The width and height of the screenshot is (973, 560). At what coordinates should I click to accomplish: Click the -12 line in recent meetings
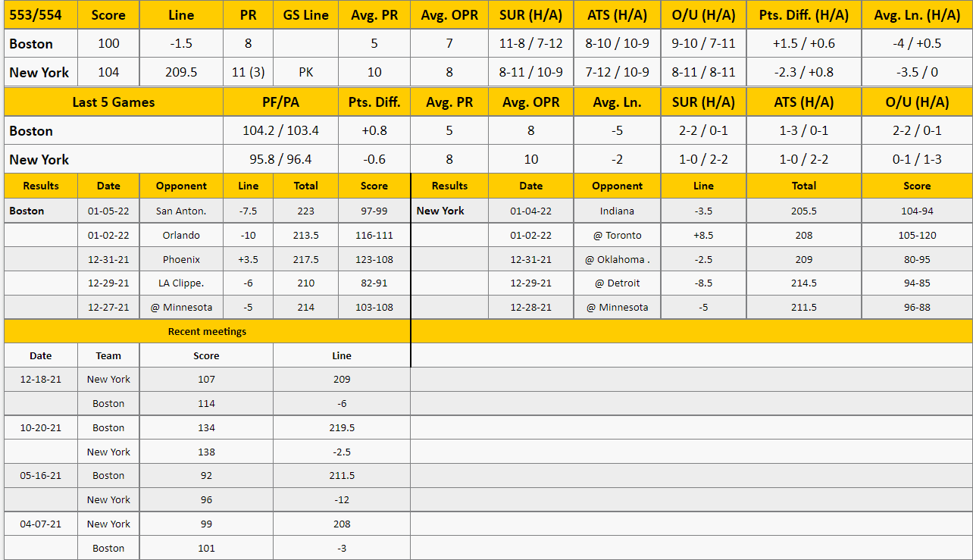tap(342, 499)
